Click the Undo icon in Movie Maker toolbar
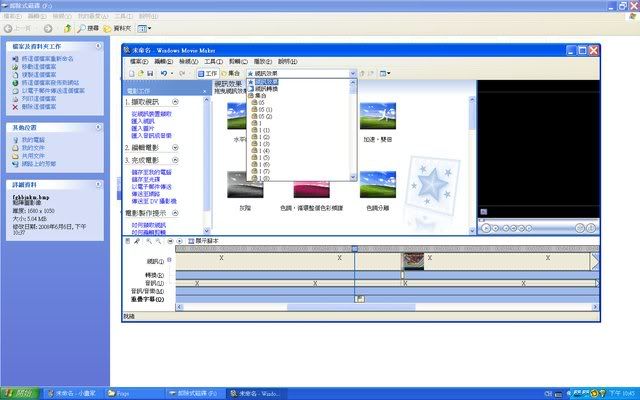Viewport: 640px width, 400px height. (x=162, y=73)
